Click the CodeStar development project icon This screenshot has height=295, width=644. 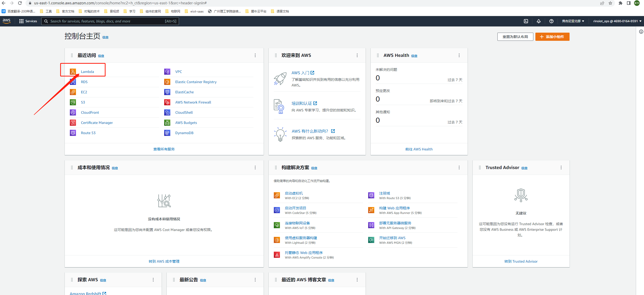pyautogui.click(x=277, y=210)
